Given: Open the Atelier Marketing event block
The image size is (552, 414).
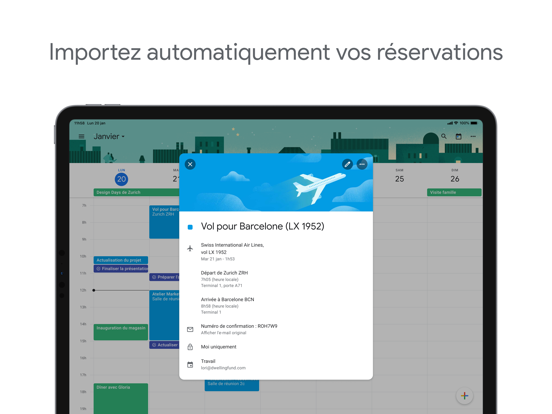Looking at the screenshot, I should (x=164, y=315).
